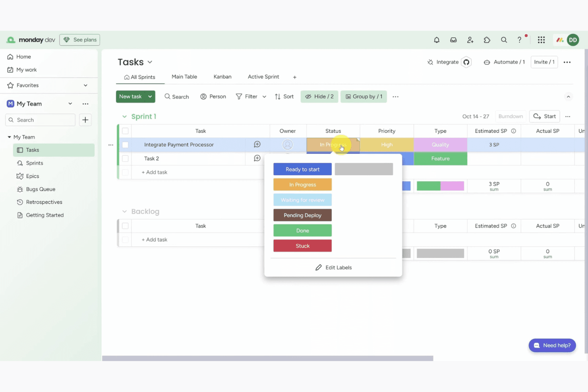Set status to Done green label

click(302, 231)
